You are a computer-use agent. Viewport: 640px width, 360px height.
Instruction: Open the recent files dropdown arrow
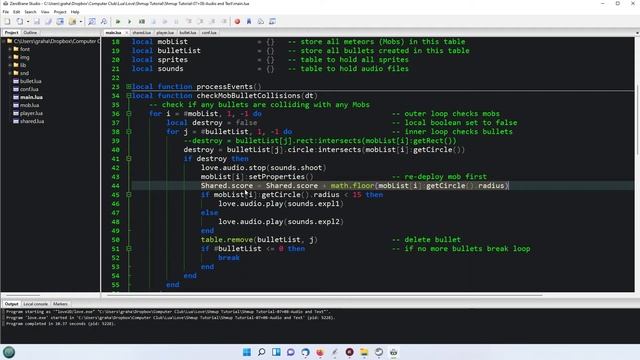click(28, 22)
